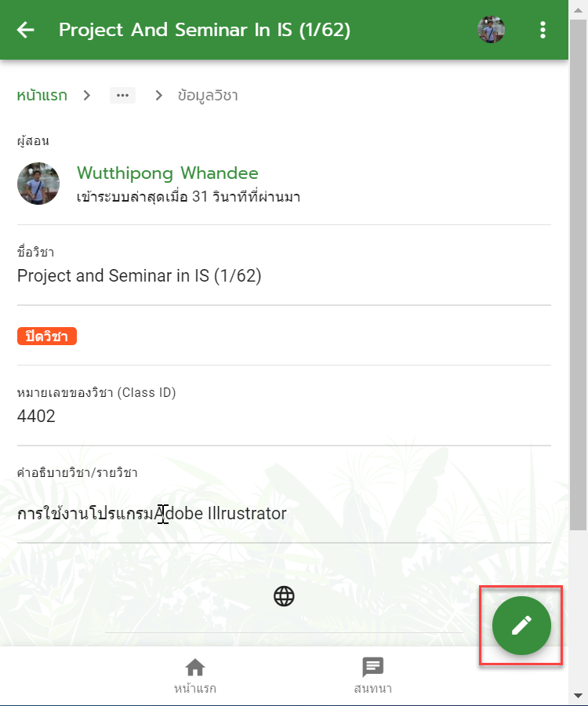This screenshot has height=706, width=588.
Task: Open the หน้าแรก breadcrumb link
Action: (42, 96)
